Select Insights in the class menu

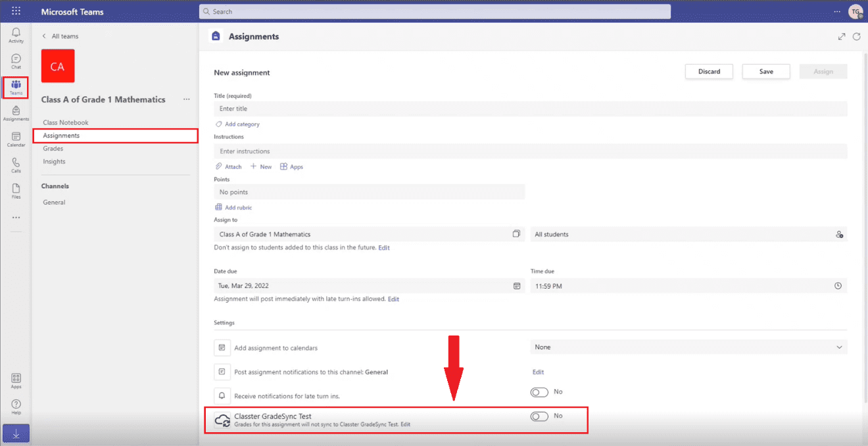[x=55, y=162]
